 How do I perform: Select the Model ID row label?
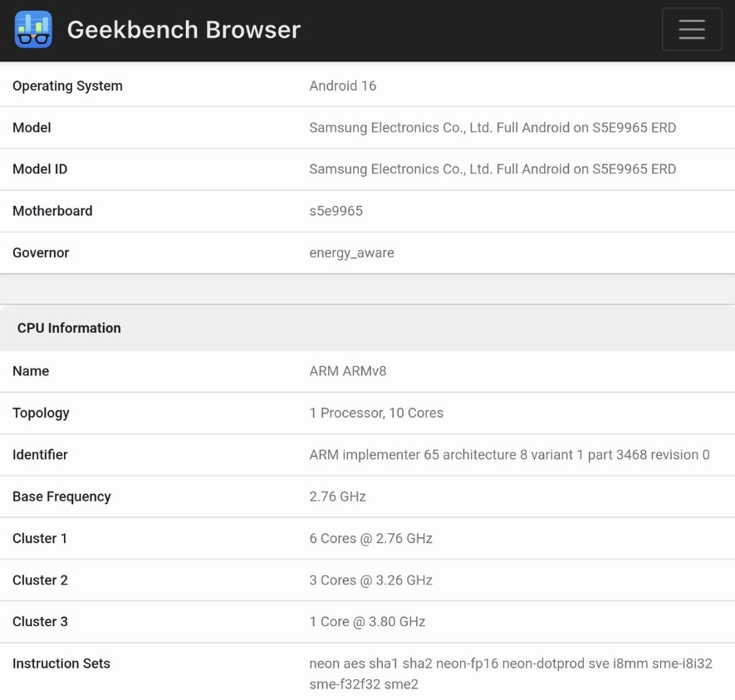point(40,169)
